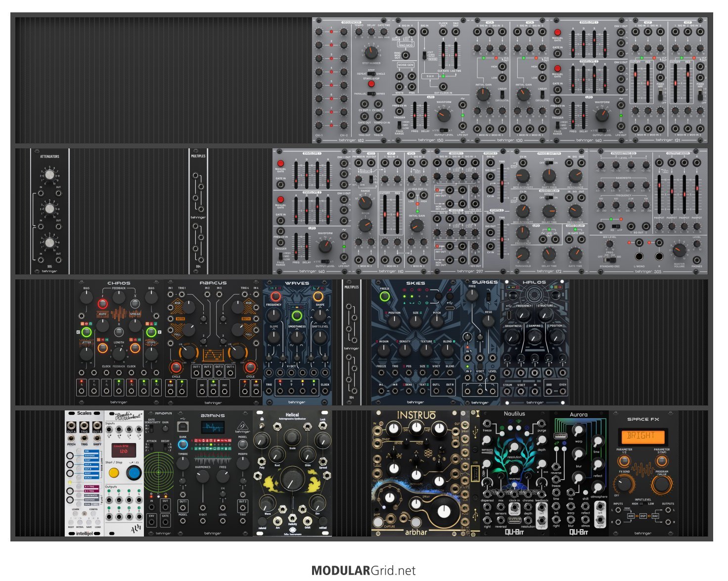Click the STEP NUMBER knob on the 182 sequencer

tap(371, 53)
